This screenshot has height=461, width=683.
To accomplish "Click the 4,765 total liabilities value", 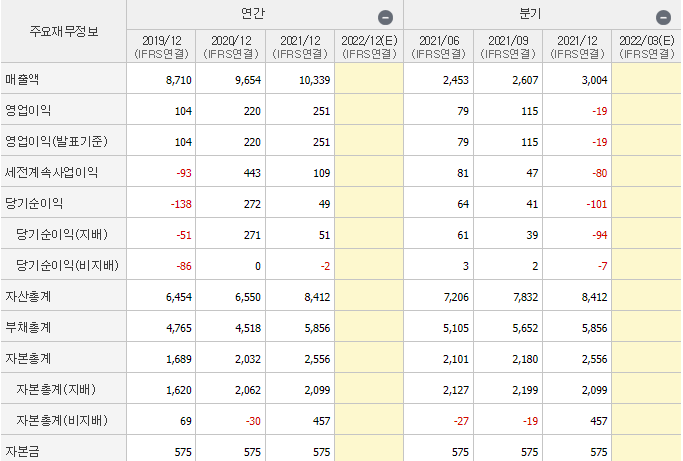I will click(x=179, y=328).
